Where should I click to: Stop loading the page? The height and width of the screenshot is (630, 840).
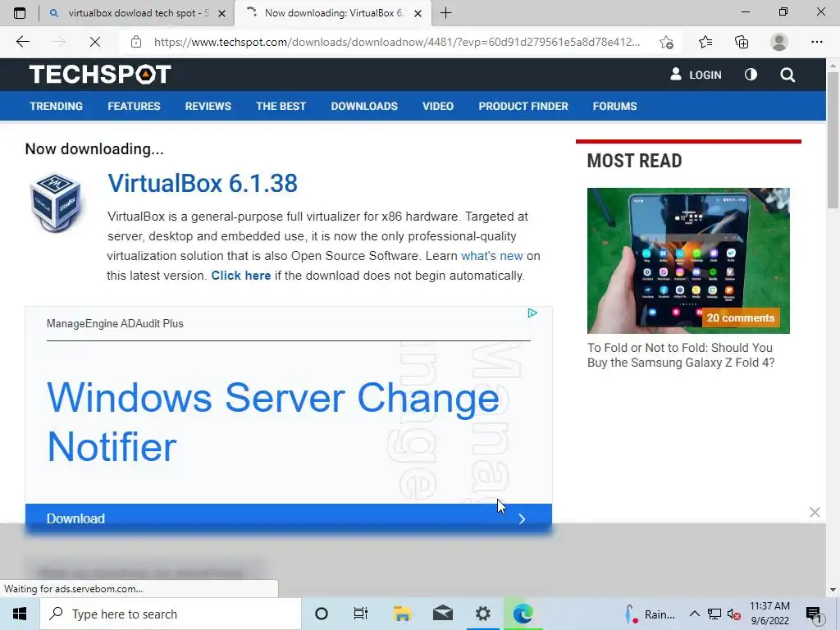coord(95,42)
